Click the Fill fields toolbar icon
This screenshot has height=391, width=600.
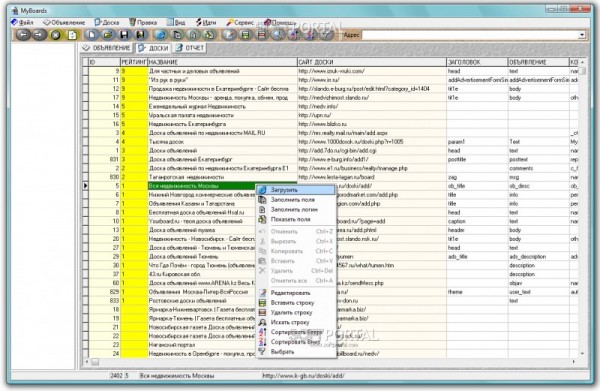click(x=177, y=35)
